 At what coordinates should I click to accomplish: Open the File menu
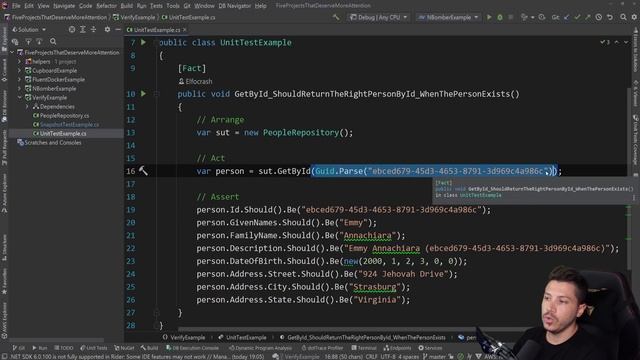point(16,6)
